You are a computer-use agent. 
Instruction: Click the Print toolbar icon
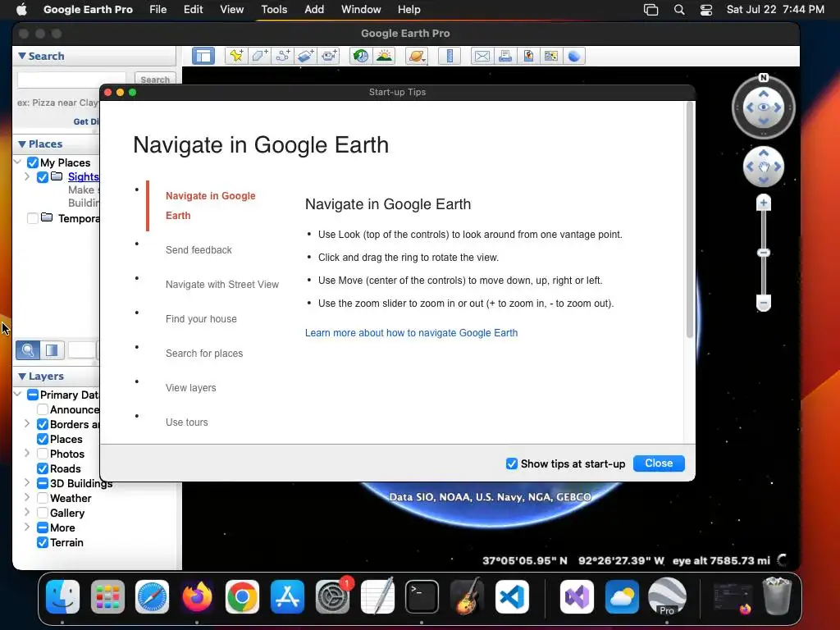tap(505, 56)
